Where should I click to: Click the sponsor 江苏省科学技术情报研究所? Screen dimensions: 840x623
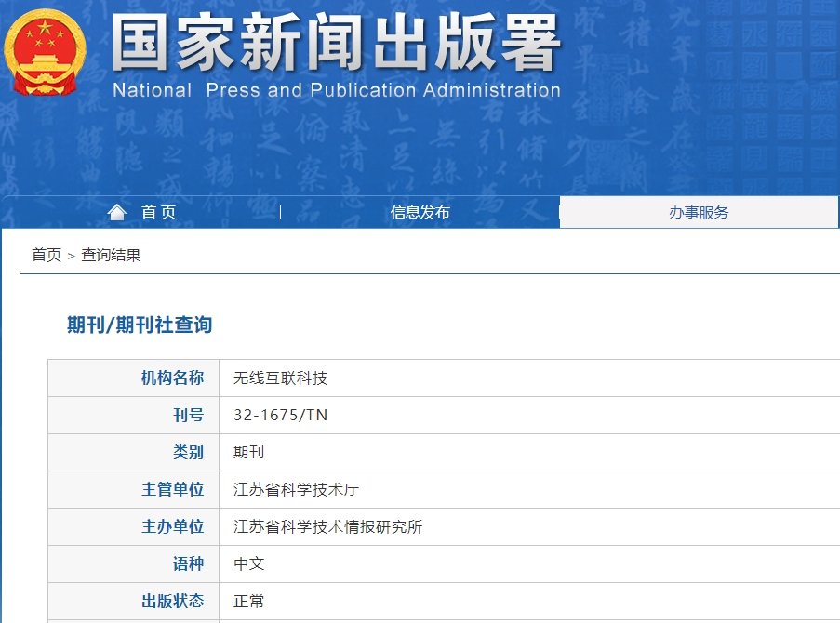coord(327,527)
